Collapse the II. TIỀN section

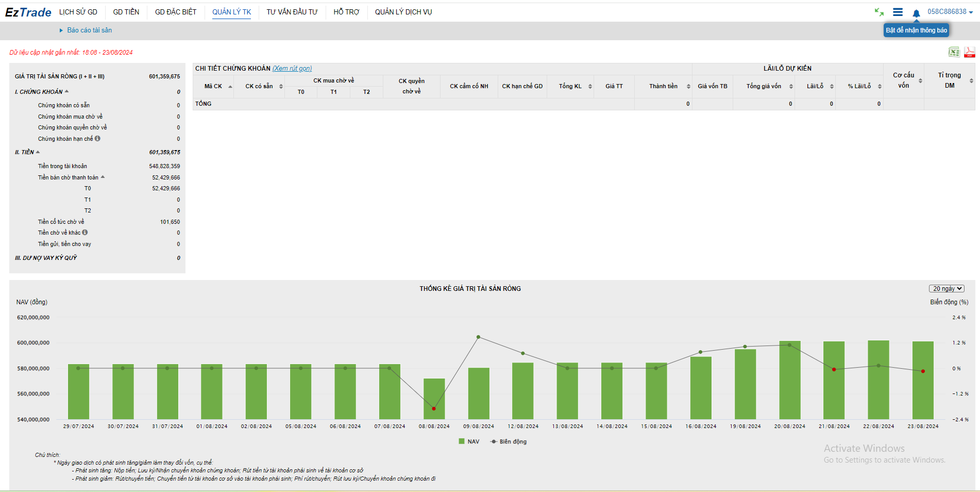(x=38, y=152)
